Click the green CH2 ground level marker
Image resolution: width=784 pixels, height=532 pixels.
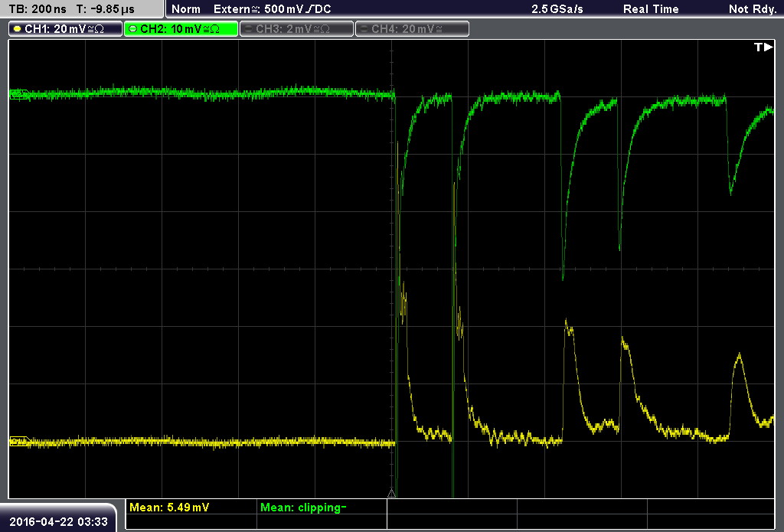click(20, 94)
